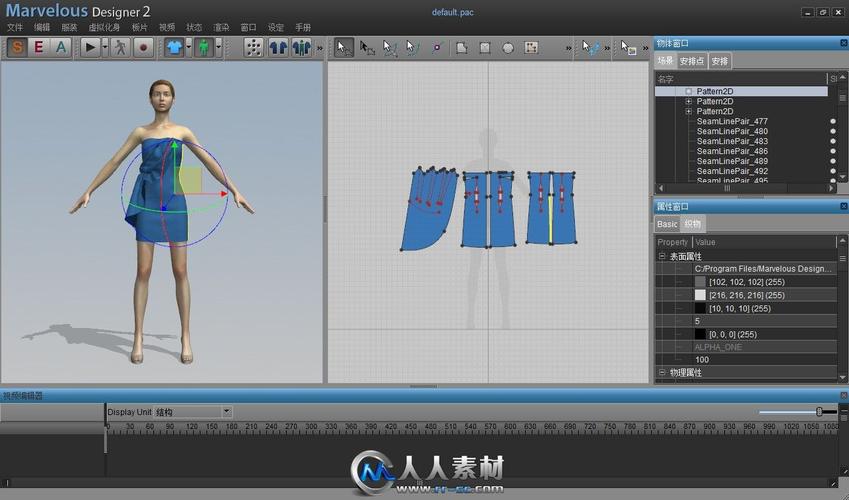
Task: Click the black [10, 10, 10] color swatch
Action: coord(700,308)
